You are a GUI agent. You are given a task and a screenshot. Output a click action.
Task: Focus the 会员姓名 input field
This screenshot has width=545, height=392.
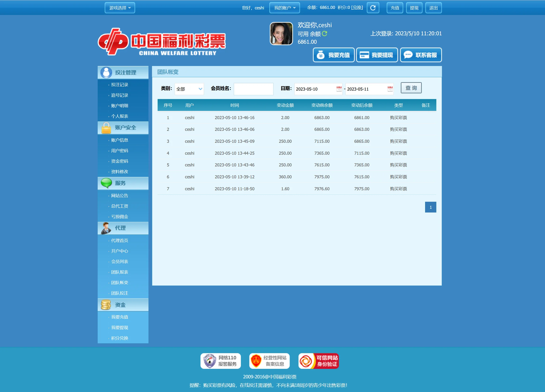coord(253,89)
